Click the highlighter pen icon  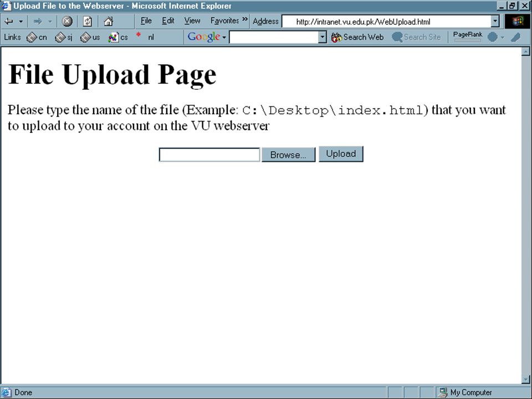(x=516, y=37)
